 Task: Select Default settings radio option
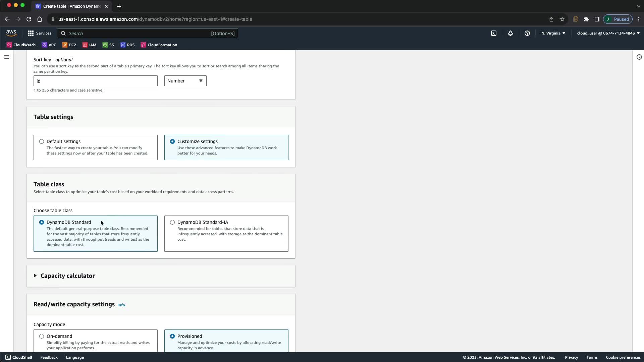pyautogui.click(x=42, y=141)
